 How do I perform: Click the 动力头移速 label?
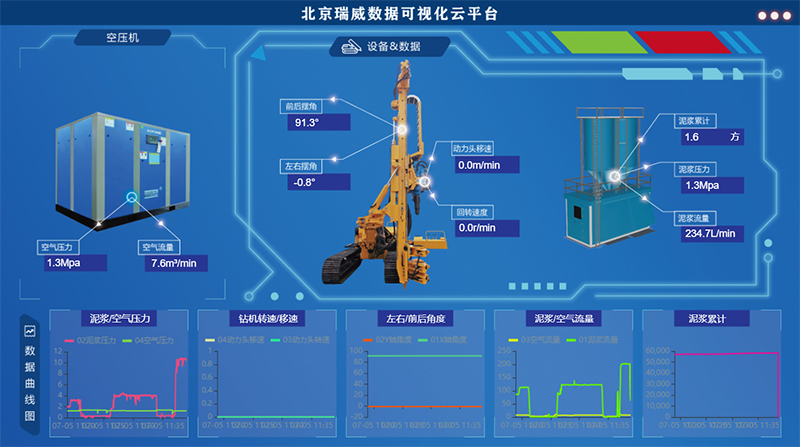pos(472,148)
